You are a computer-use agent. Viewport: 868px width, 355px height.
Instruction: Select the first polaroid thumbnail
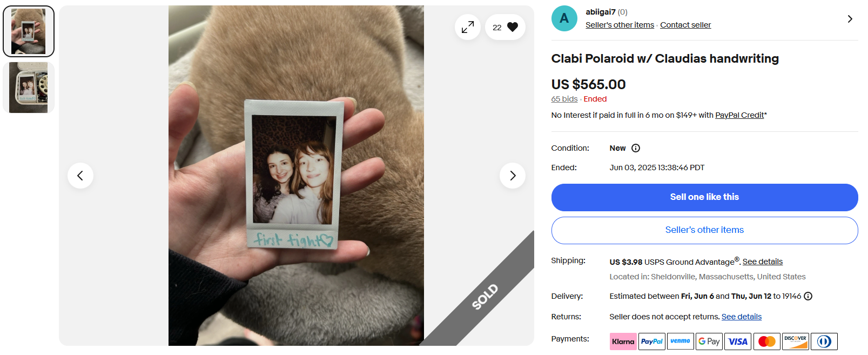[x=29, y=31]
